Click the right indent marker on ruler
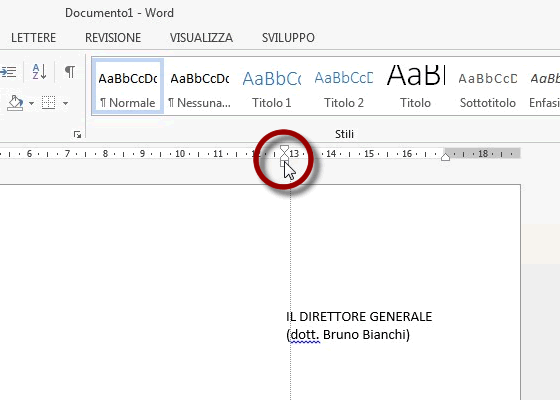Viewport: 560px width, 400px height. click(x=445, y=157)
